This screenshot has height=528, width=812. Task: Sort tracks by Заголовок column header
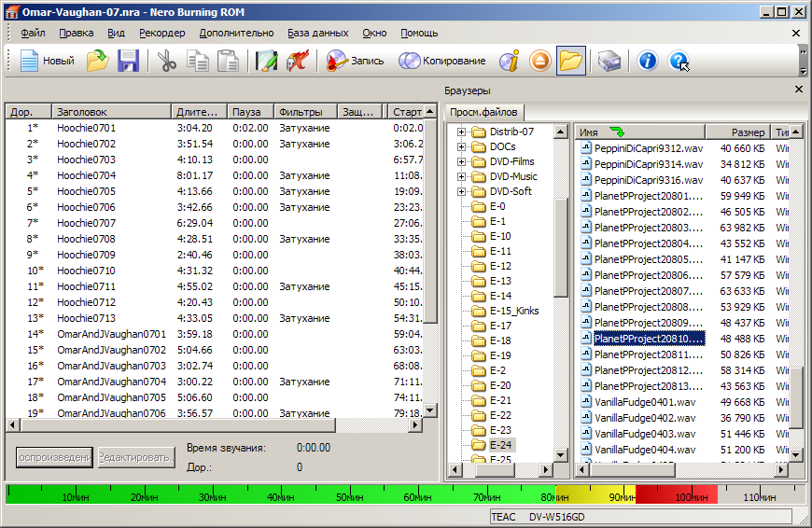(x=111, y=111)
